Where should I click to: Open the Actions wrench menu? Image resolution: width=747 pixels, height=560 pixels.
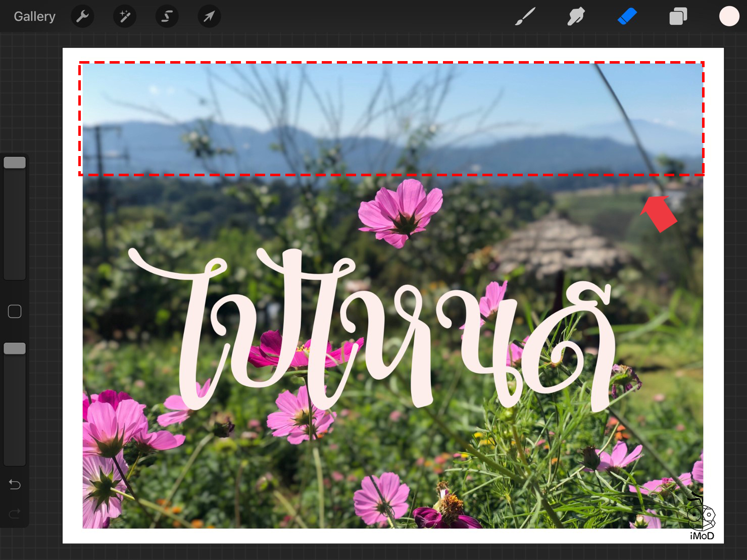click(82, 16)
